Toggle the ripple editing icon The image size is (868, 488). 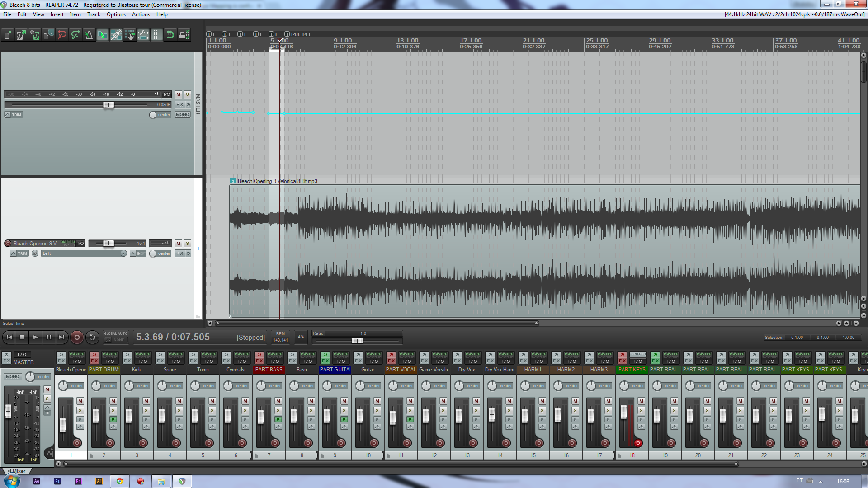pyautogui.click(x=129, y=35)
